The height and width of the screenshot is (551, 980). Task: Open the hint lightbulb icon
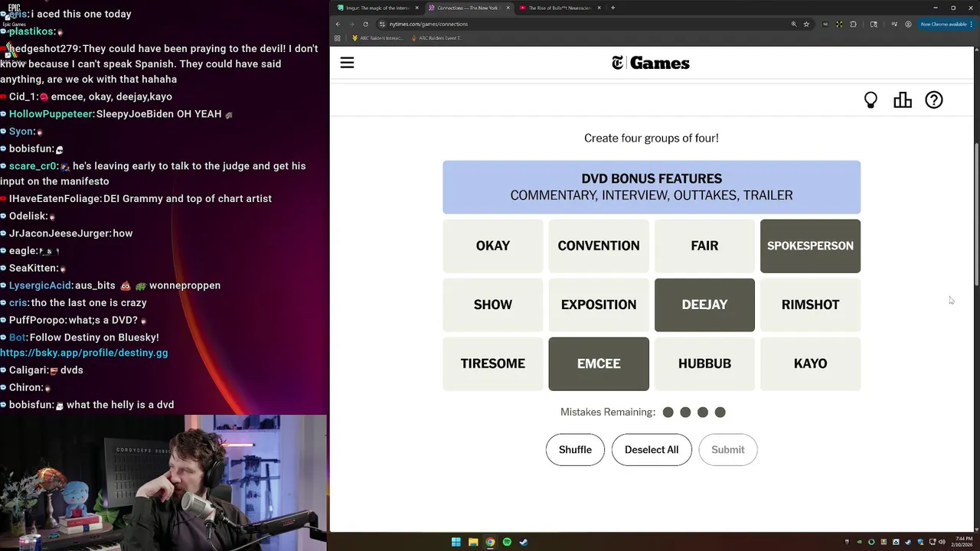[871, 100]
